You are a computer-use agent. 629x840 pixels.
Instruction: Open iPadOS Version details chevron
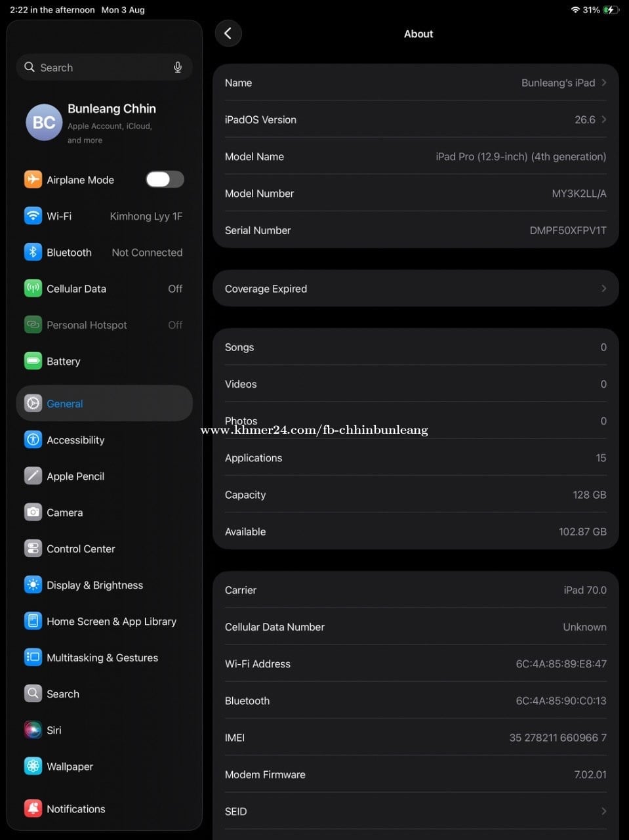click(x=603, y=119)
